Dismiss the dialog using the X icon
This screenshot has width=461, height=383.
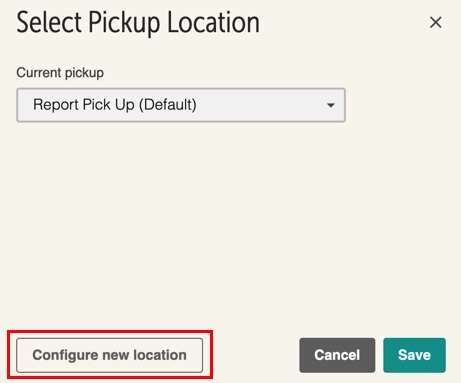(435, 23)
